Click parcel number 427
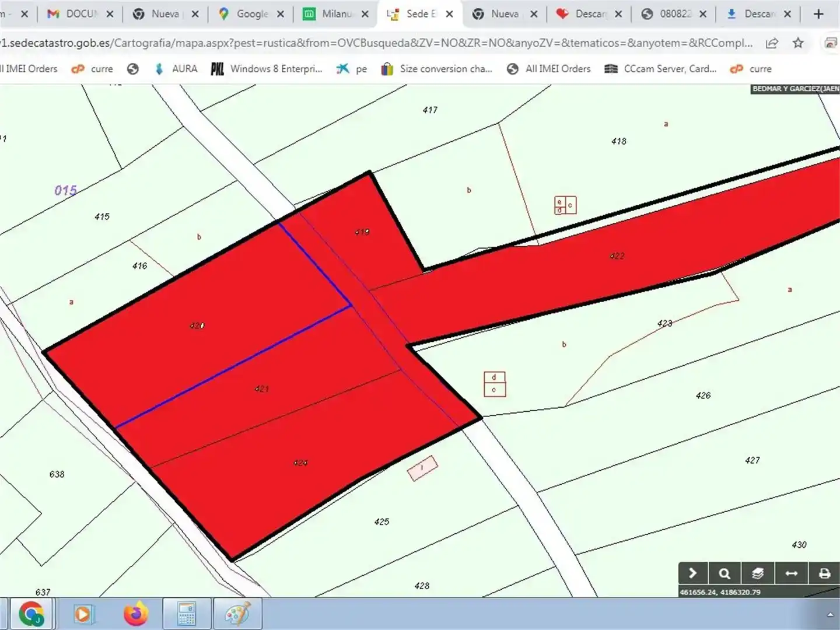 [x=752, y=460]
